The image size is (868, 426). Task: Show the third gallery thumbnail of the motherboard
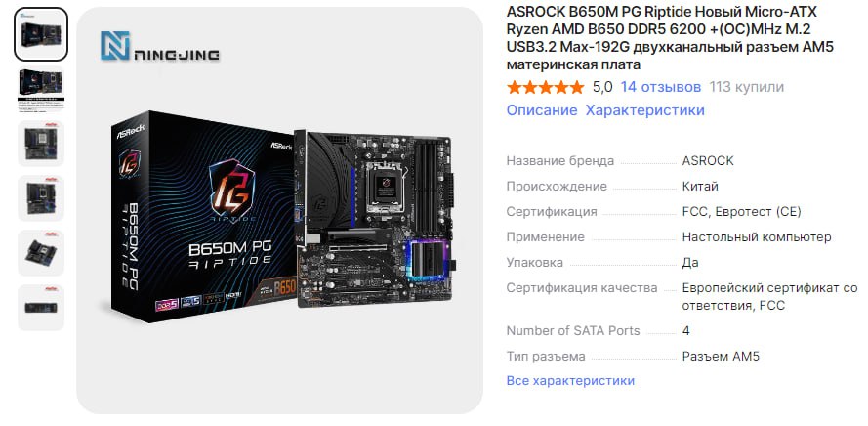click(x=41, y=144)
